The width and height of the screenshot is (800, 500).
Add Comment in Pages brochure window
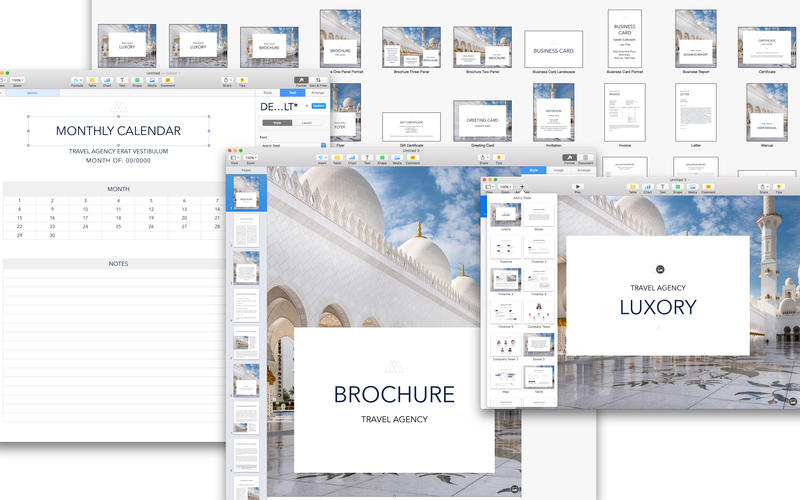[413, 159]
